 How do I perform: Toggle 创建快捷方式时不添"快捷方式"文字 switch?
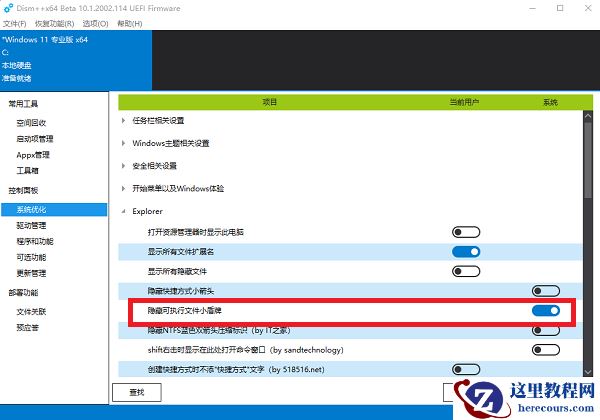pos(466,370)
